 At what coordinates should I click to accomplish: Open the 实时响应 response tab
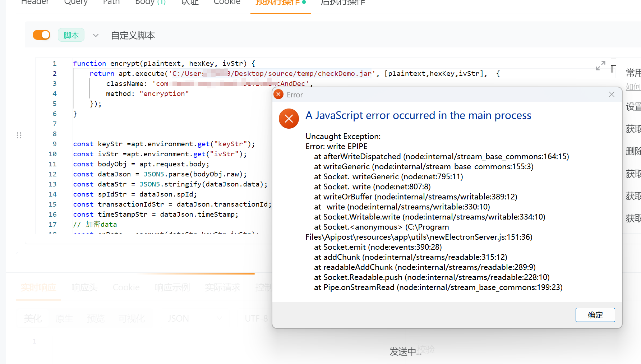[x=38, y=287]
